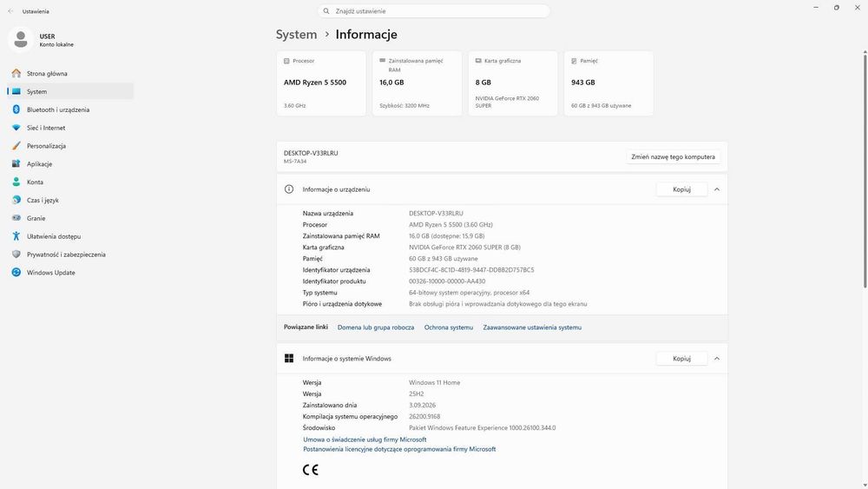Click Kopiuj for device information

tap(681, 189)
